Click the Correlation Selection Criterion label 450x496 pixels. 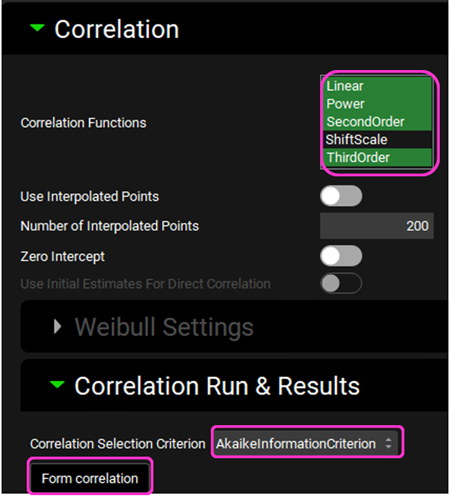click(118, 444)
